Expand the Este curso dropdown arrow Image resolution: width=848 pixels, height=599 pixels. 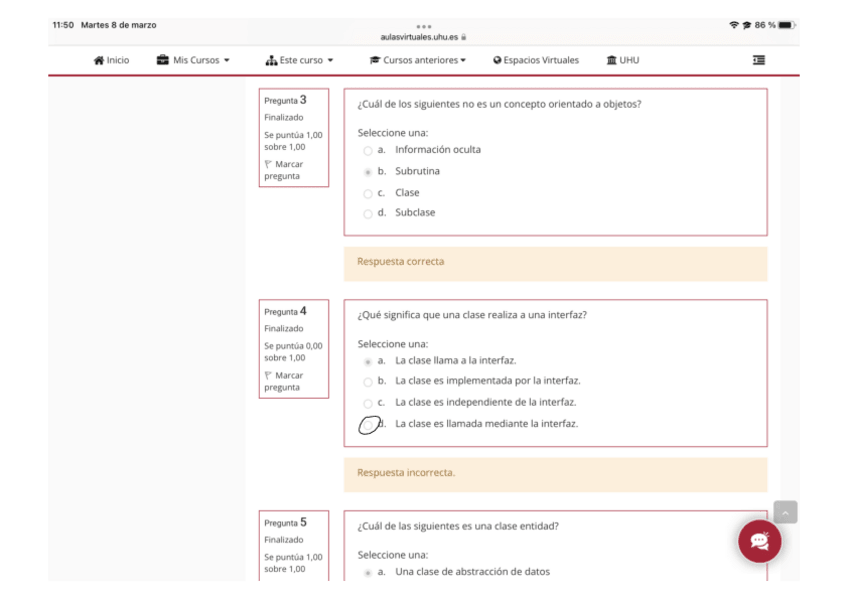[330, 60]
